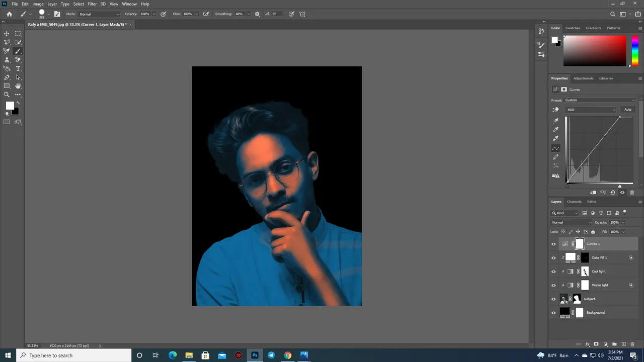This screenshot has height=362, width=644.
Task: Select the Hand tool
Action: click(18, 86)
